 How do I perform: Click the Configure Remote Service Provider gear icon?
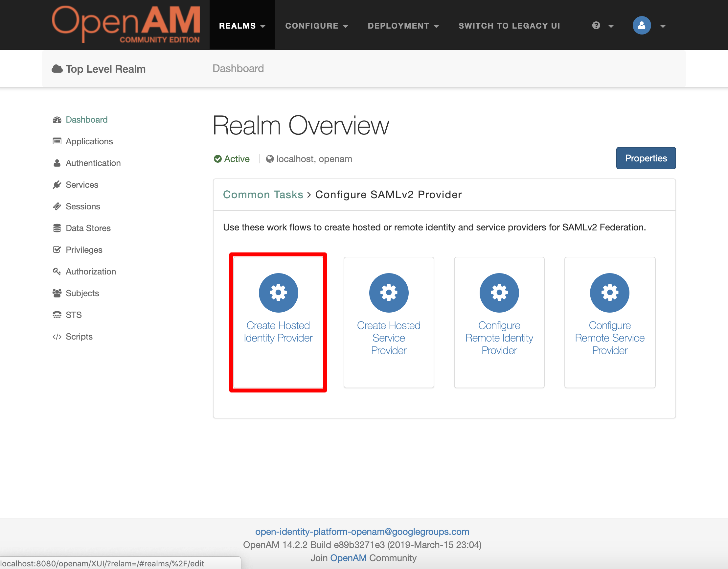[x=610, y=293]
